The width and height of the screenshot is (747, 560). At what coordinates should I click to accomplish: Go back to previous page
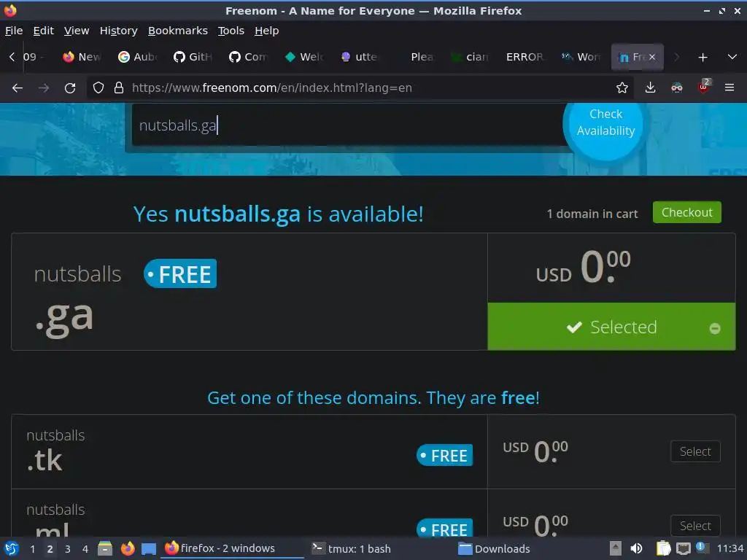pyautogui.click(x=18, y=87)
